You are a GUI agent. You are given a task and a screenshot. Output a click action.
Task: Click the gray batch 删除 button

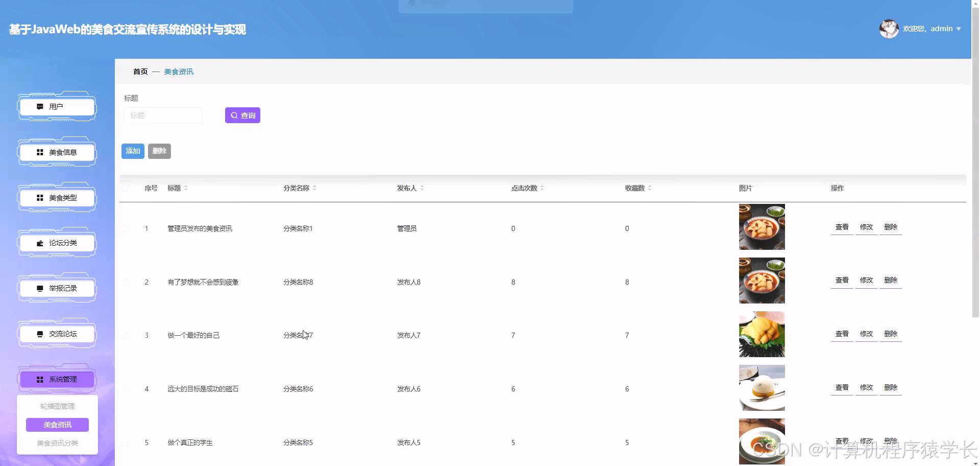(159, 151)
